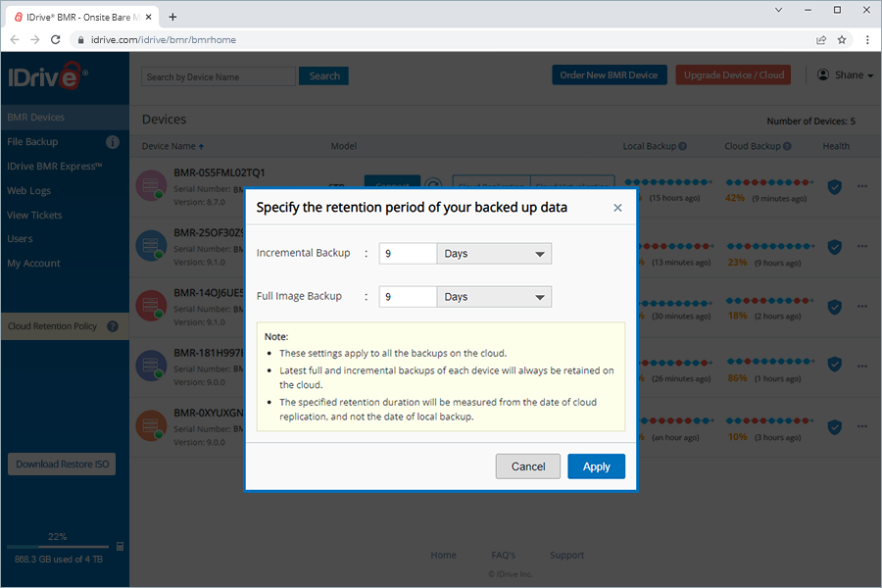Sort by Device Name column arrow
Viewport: 882px width, 588px height.
[201, 147]
